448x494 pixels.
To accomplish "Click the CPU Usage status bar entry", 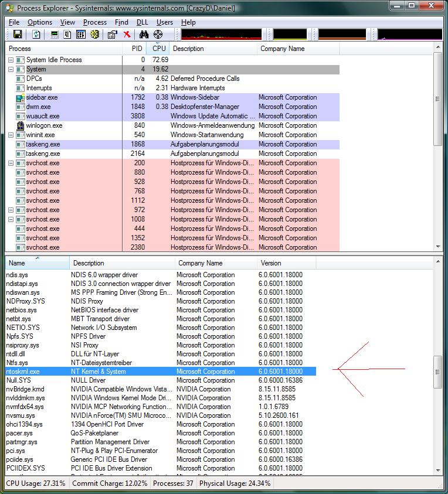I will coord(36,483).
